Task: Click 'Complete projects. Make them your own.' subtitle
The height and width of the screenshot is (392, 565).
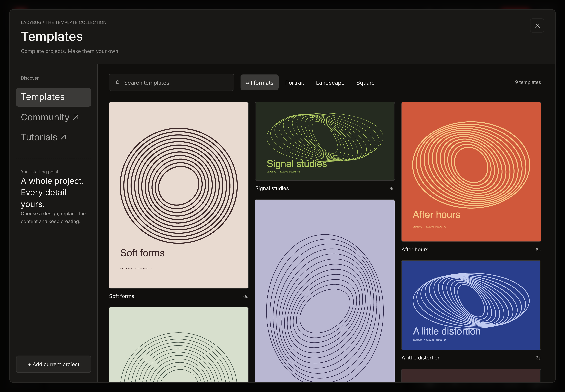Action: pos(70,51)
